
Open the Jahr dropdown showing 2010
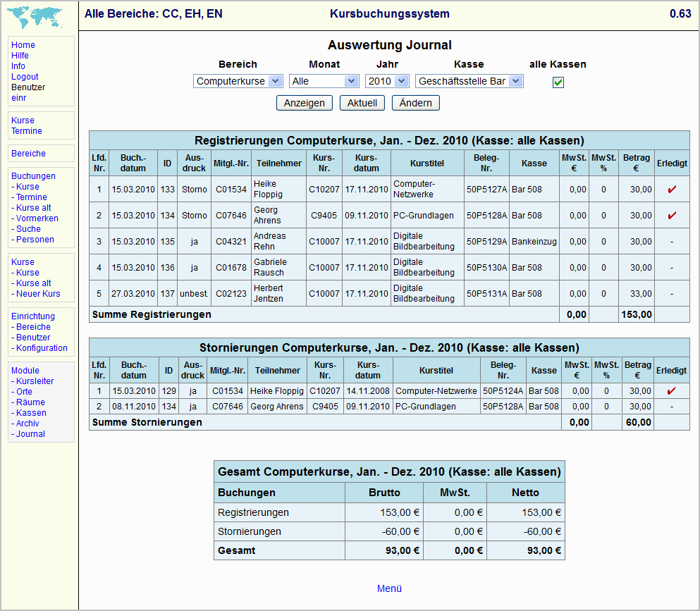[x=387, y=81]
